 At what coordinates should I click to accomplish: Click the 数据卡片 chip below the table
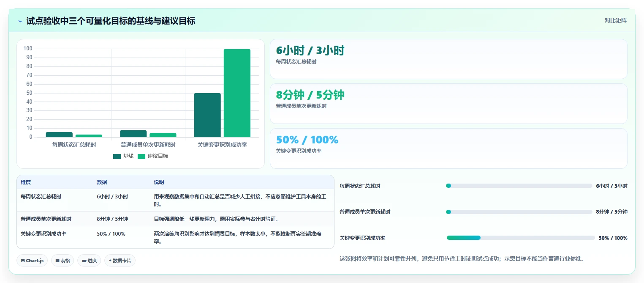coord(120,261)
